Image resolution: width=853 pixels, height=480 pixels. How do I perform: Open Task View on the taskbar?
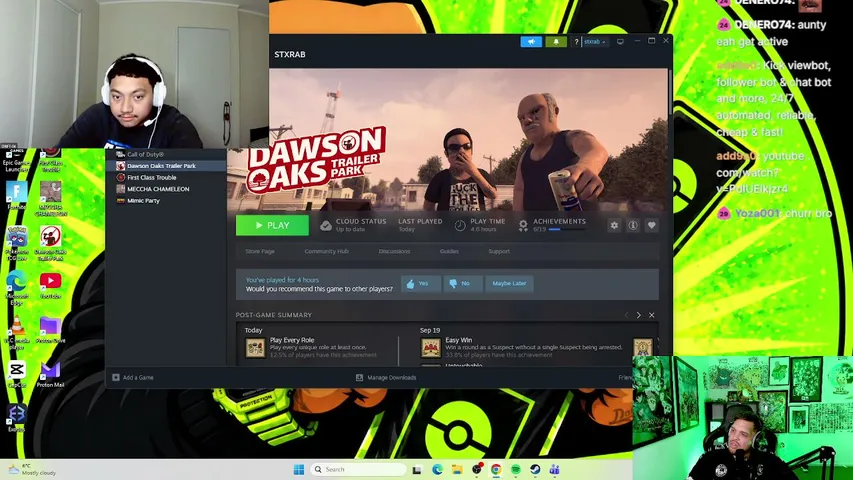click(x=417, y=469)
